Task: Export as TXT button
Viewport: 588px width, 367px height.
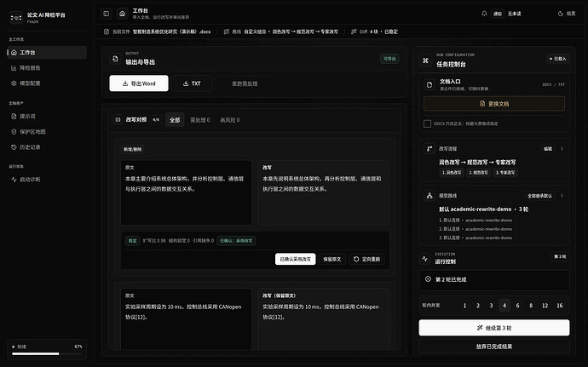Action: point(192,83)
